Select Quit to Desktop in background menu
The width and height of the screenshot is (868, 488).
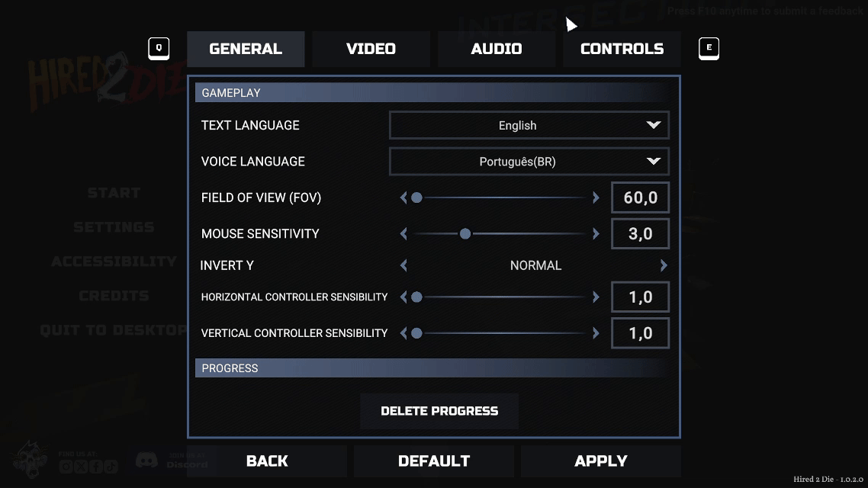pos(114,329)
